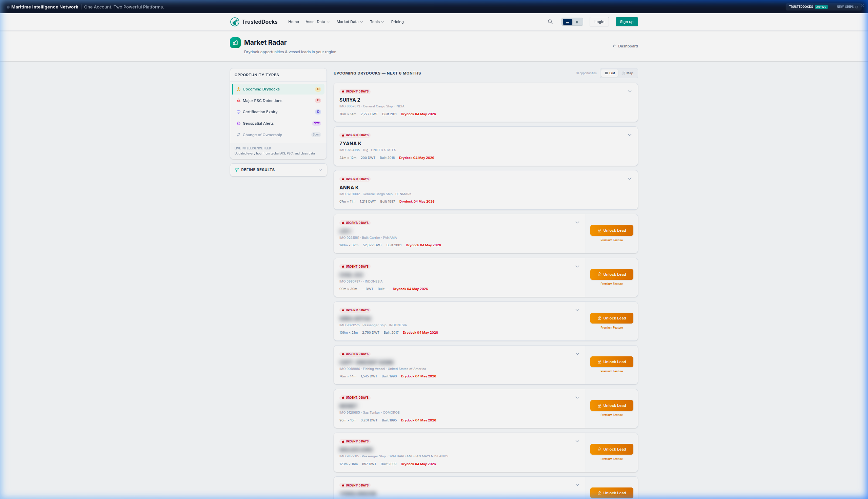Expand the SURYA 2 card details
Viewport: 868px width, 499px height.
coord(629,91)
